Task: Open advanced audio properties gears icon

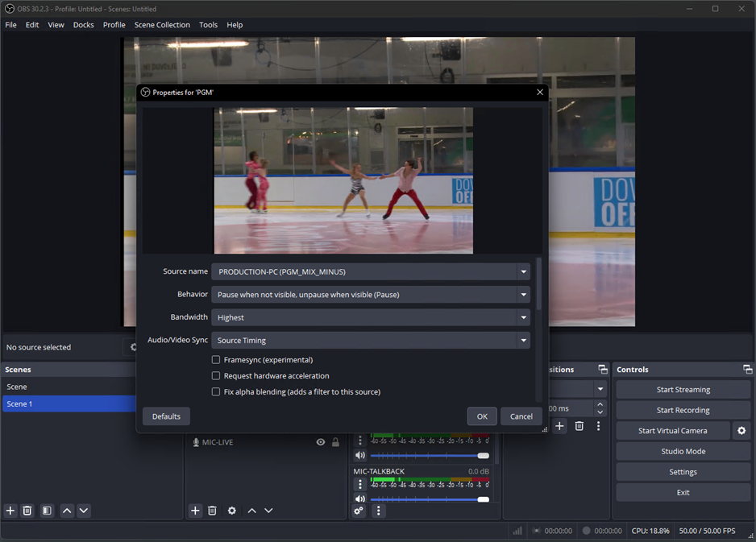Action: (x=359, y=511)
